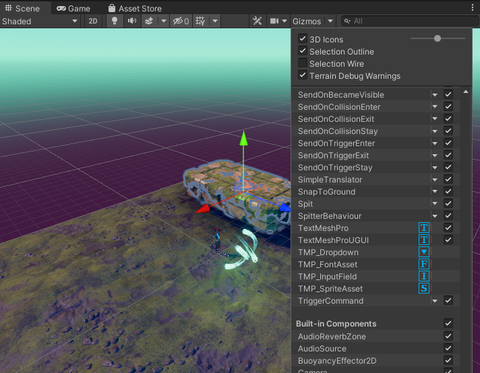Open the grid settings dropdown arrow
This screenshot has width=480, height=373.
point(215,21)
